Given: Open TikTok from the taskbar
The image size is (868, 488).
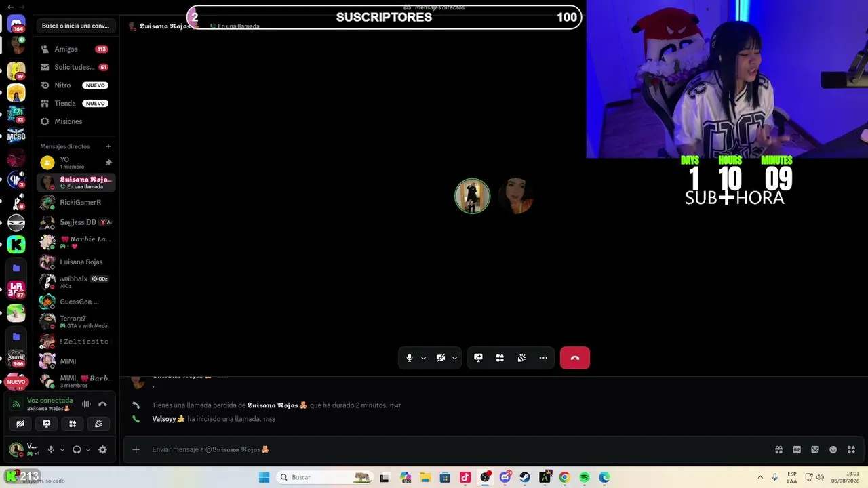Looking at the screenshot, I should pos(465,477).
